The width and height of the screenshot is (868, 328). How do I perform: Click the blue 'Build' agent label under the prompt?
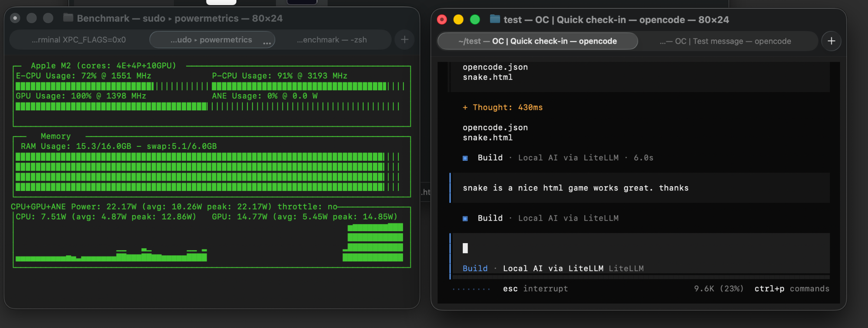[475, 268]
